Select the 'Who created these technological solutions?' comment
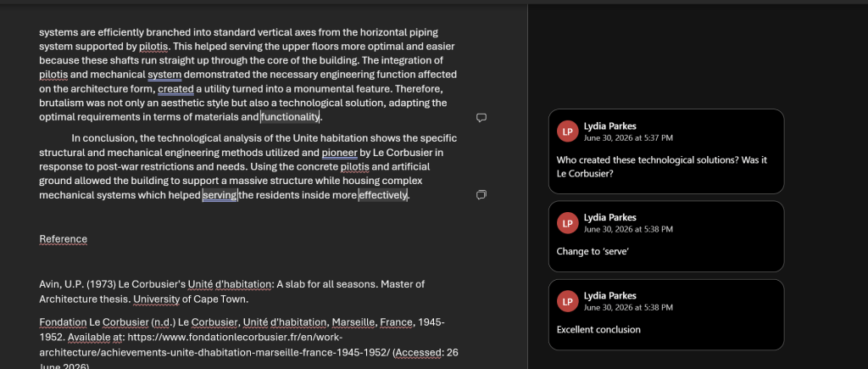 click(666, 151)
